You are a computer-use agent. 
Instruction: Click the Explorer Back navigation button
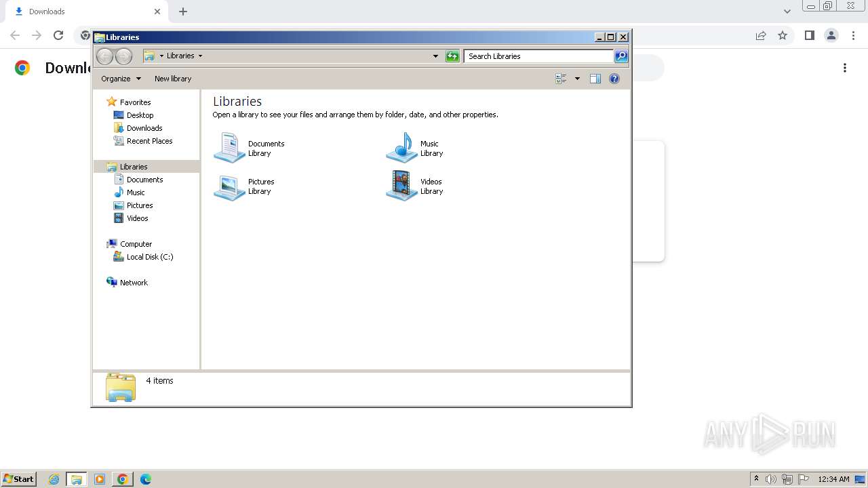104,56
